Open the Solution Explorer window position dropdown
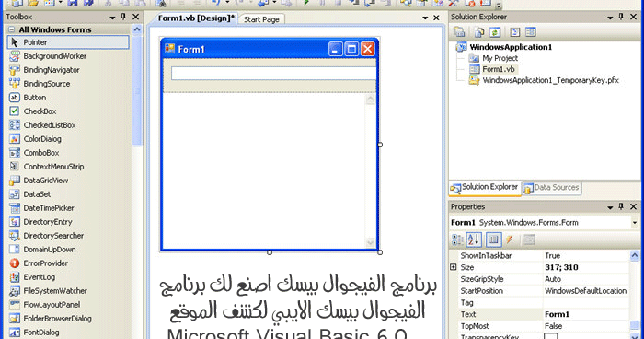This screenshot has width=644, height=339. [x=610, y=18]
